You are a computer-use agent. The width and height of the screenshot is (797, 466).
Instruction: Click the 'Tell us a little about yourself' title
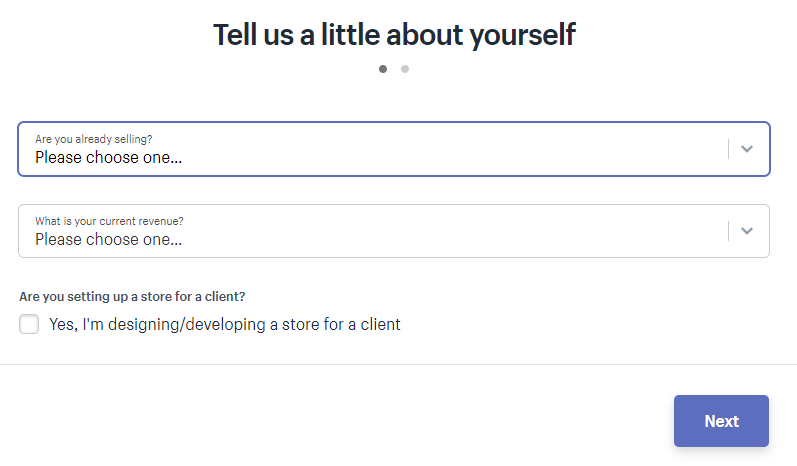pyautogui.click(x=394, y=35)
